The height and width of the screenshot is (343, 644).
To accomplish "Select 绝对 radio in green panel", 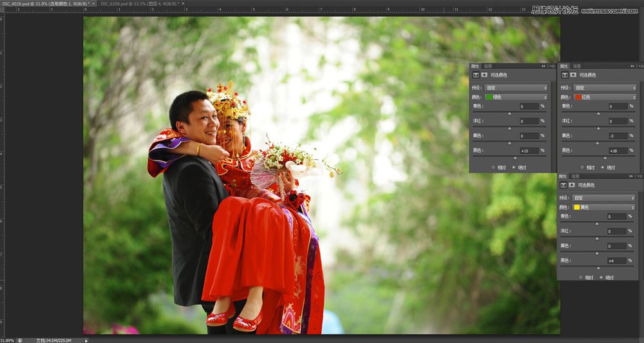I will (514, 168).
